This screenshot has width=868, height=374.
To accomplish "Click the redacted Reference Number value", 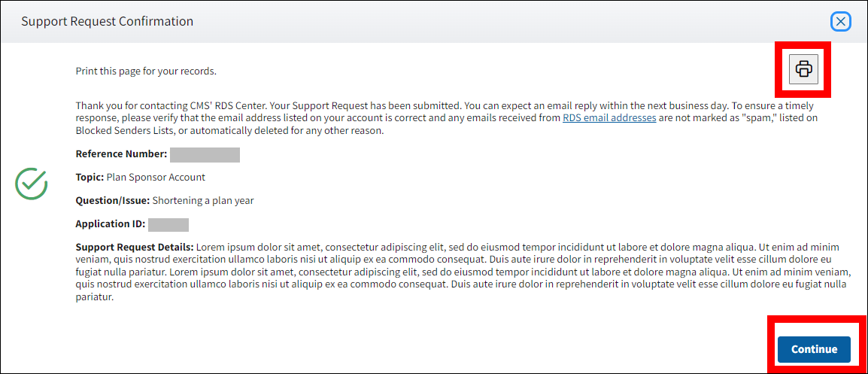I will [205, 155].
